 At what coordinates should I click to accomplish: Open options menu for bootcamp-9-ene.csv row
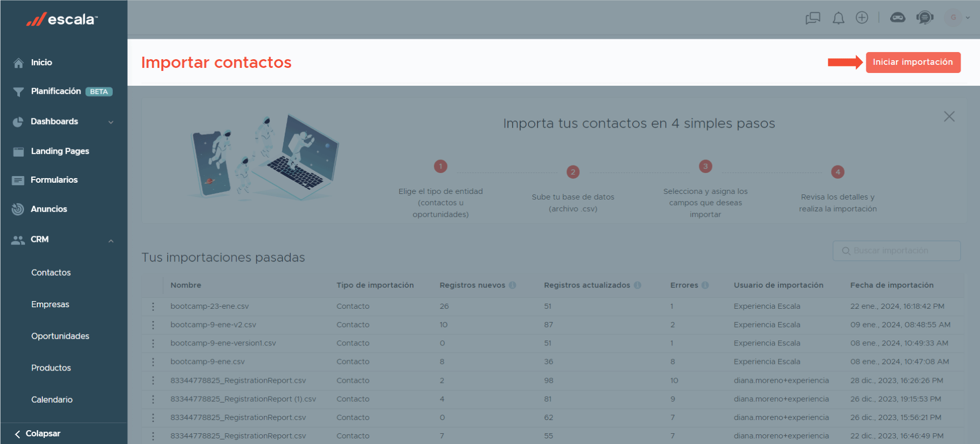[153, 361]
